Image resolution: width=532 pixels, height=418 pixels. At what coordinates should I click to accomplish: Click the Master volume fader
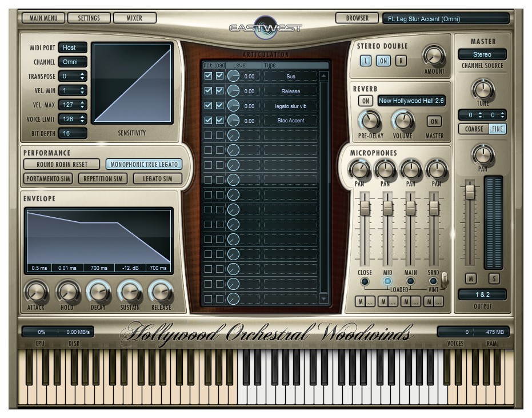point(470,192)
